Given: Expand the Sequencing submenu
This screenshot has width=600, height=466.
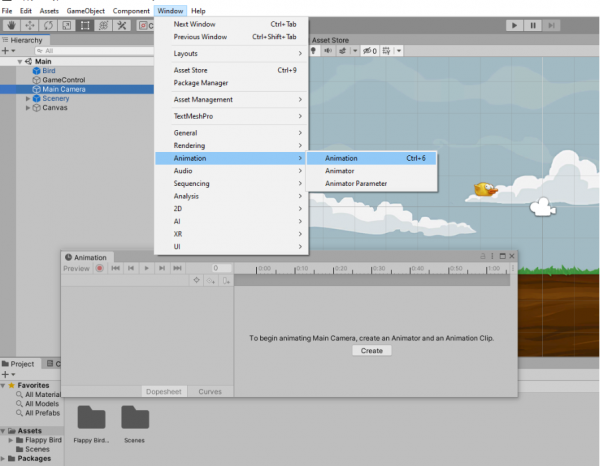Looking at the screenshot, I should click(x=231, y=184).
